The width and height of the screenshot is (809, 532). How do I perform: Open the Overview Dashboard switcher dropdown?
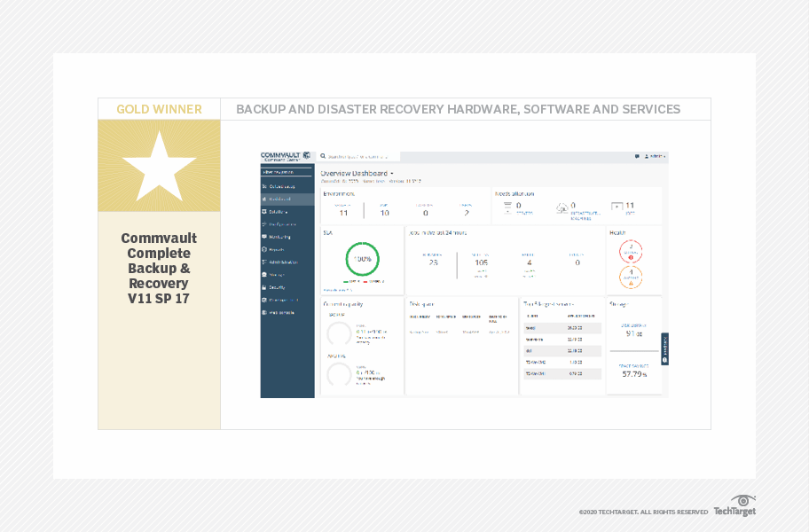point(390,174)
